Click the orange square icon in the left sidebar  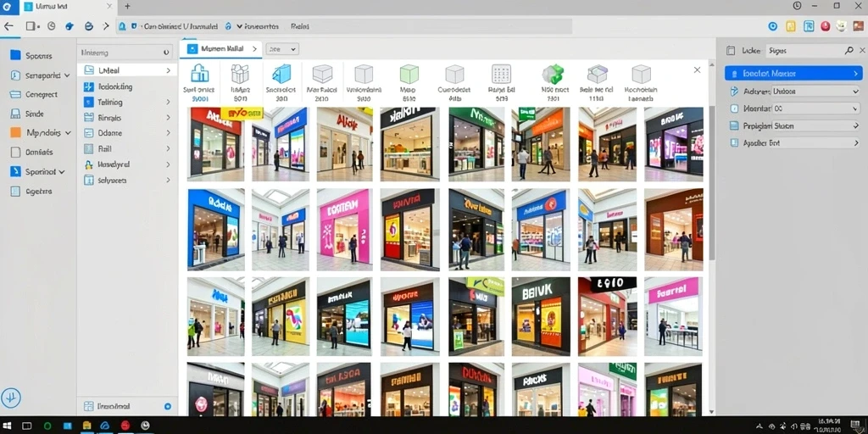[x=15, y=133]
